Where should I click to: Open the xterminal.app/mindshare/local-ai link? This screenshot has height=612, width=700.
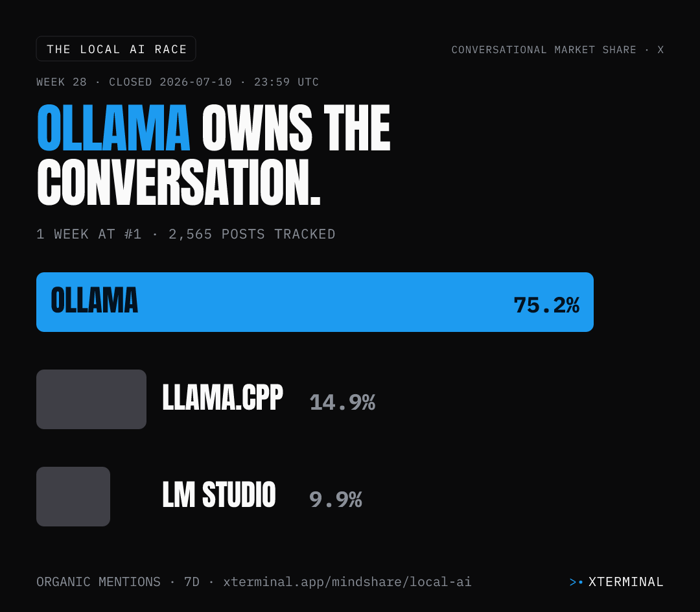click(347, 582)
